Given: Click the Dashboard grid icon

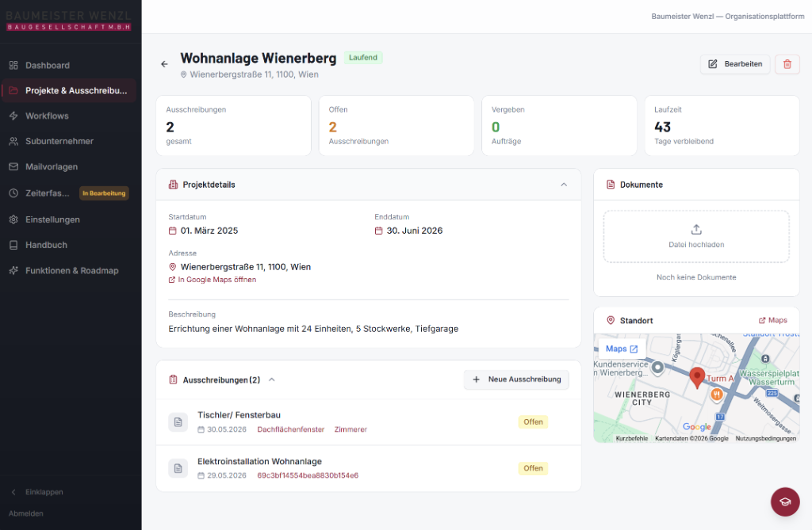Looking at the screenshot, I should [x=13, y=65].
